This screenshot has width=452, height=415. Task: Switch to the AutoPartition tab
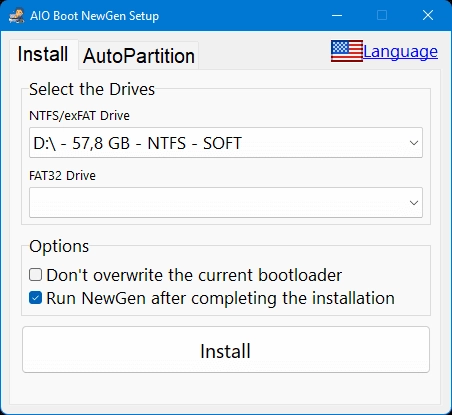[x=139, y=56]
